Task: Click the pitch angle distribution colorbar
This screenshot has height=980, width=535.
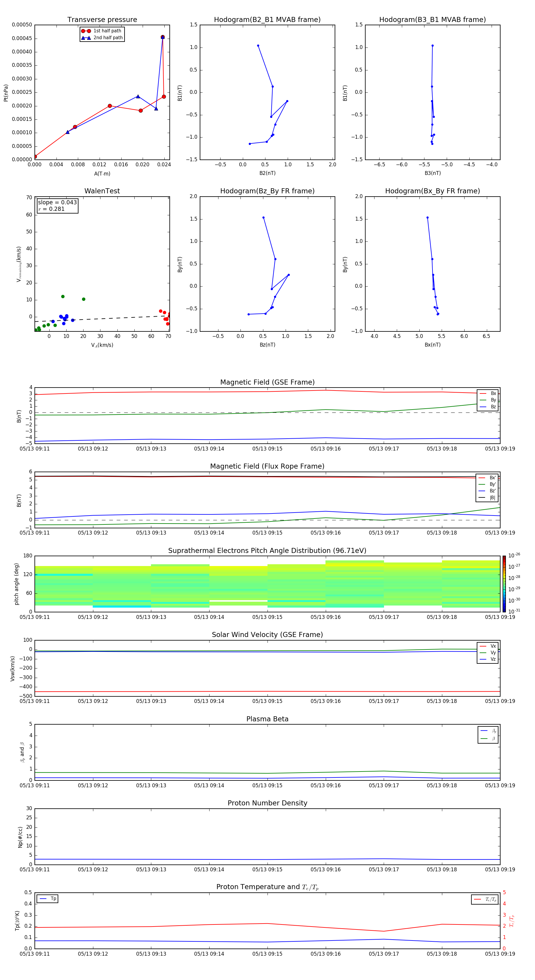Action: tap(504, 584)
